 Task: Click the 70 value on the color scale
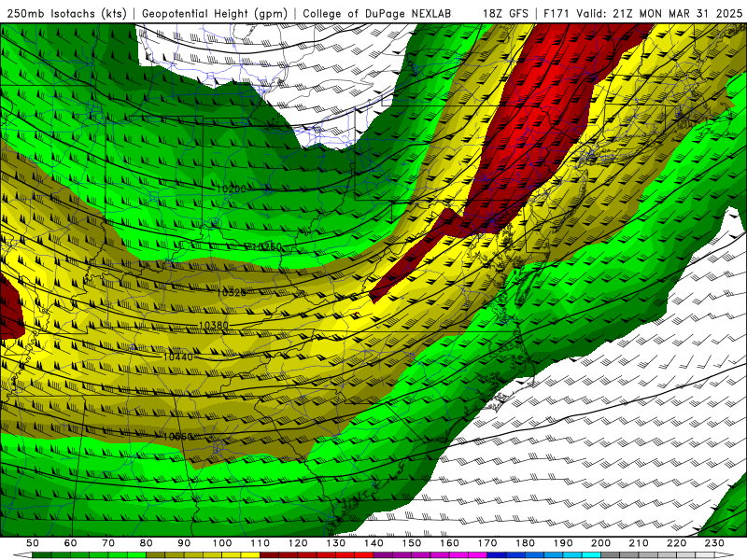click(x=108, y=543)
